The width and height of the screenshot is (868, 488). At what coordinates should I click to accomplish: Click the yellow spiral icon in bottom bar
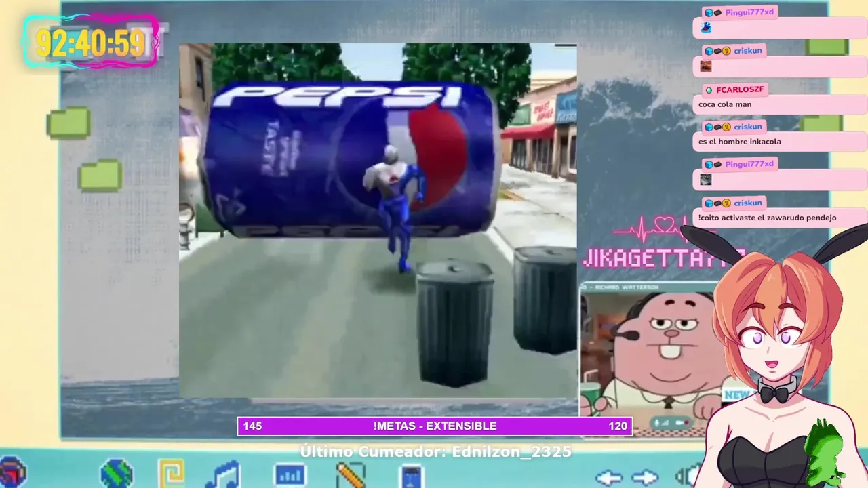pos(171,474)
